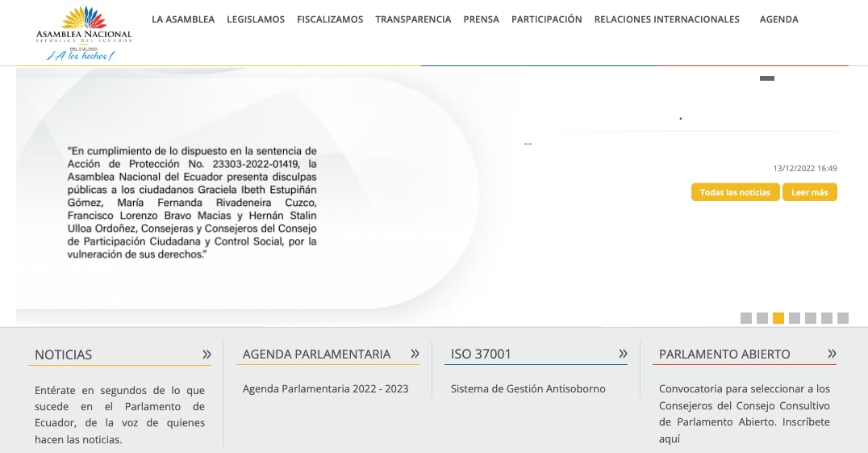The image size is (868, 453).
Task: Expand the ISO 37001 chevron
Action: click(623, 354)
